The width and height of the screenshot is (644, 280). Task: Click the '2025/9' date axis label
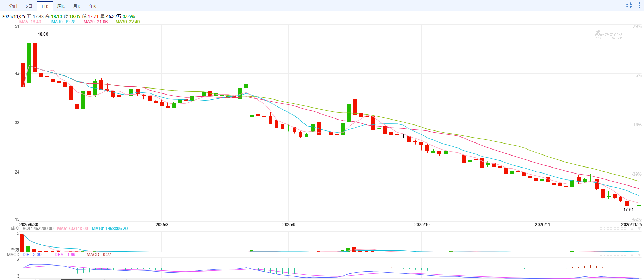tap(289, 225)
